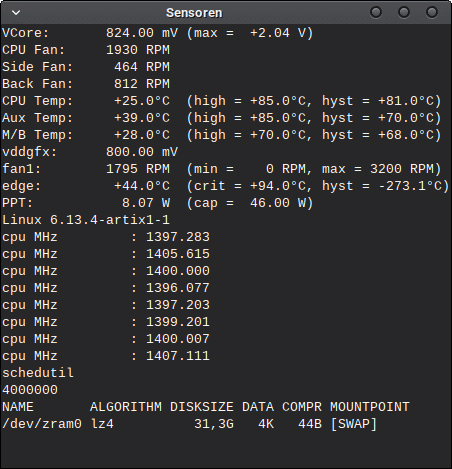The image size is (452, 469).
Task: Click the CPU Temp +25.0°C value
Action: [x=142, y=101]
